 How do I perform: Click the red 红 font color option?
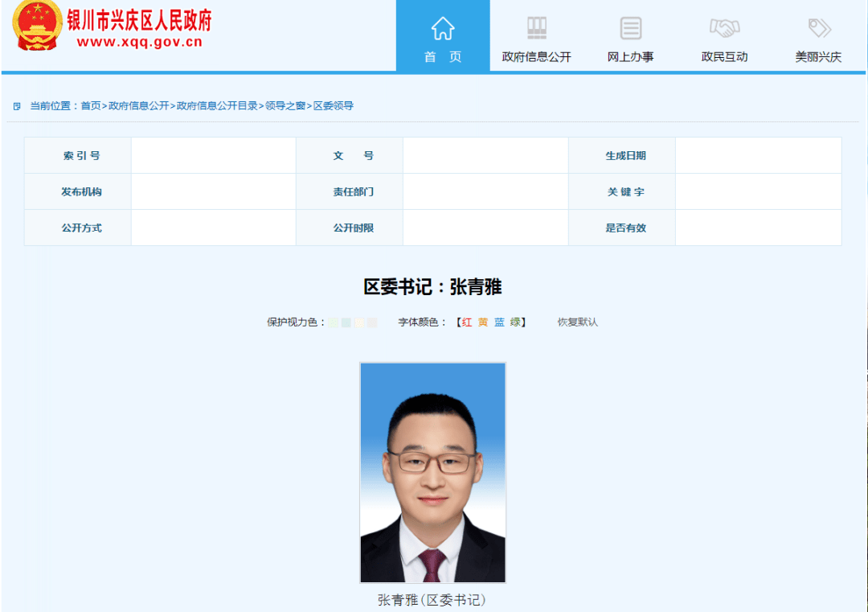[x=465, y=322]
